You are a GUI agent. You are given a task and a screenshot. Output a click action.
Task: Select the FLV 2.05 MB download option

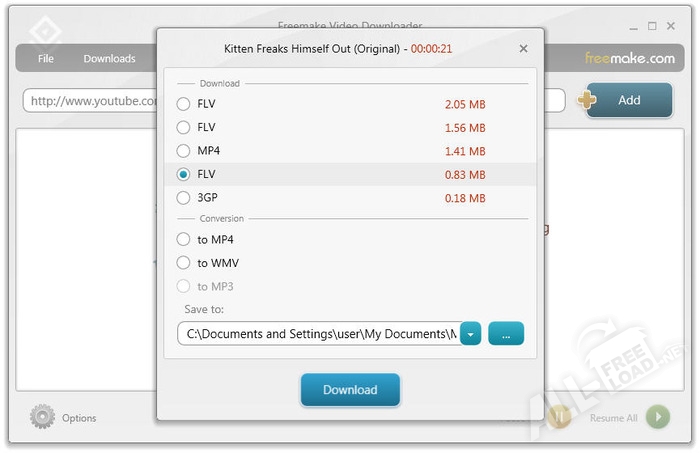(183, 103)
